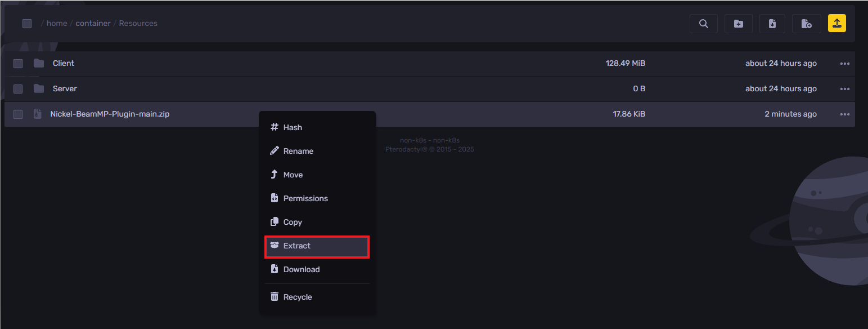Click the new file plus icon

pyautogui.click(x=807, y=24)
